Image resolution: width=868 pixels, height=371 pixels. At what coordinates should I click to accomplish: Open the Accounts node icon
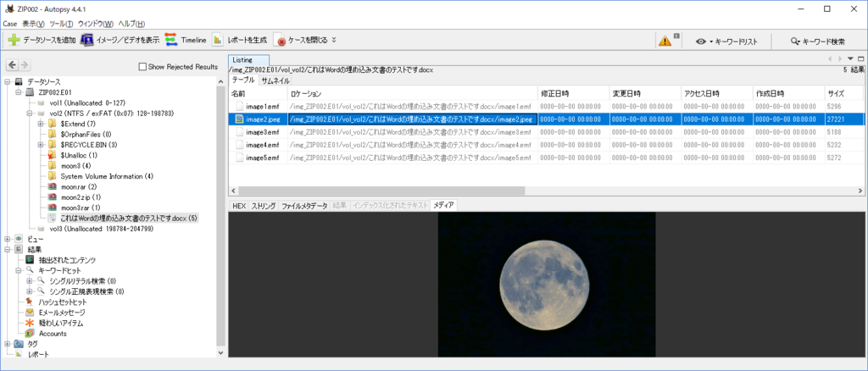pyautogui.click(x=31, y=334)
